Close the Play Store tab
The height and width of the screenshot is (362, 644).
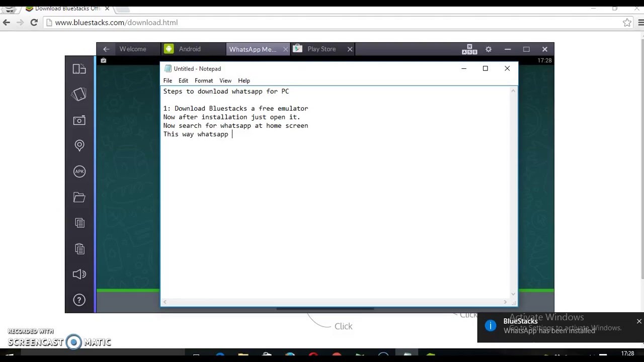pyautogui.click(x=350, y=49)
